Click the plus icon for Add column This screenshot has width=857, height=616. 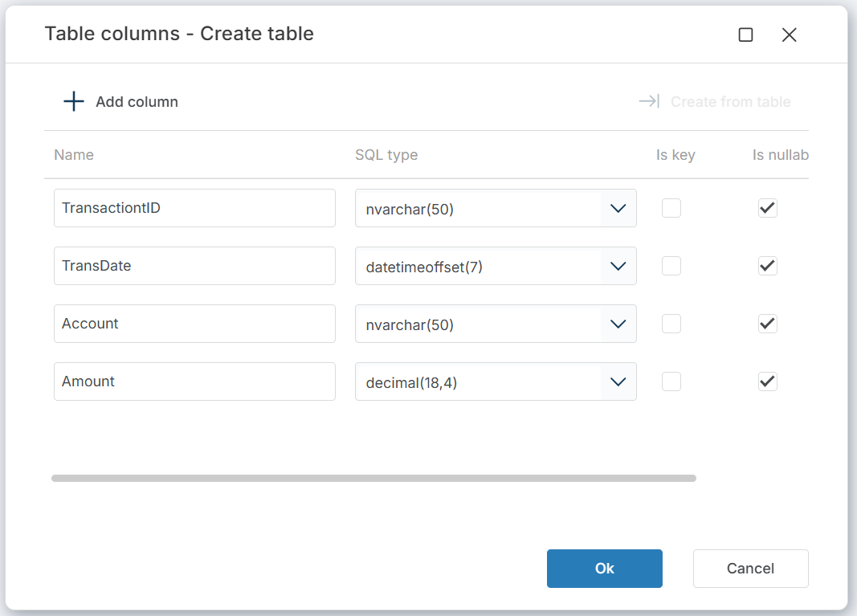(74, 102)
